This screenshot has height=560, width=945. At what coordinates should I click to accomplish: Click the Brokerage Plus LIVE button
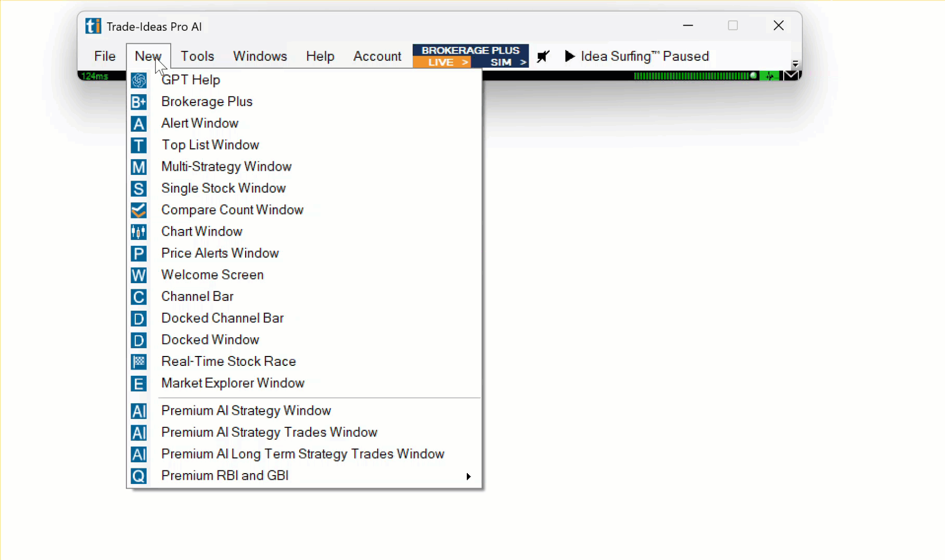point(442,62)
